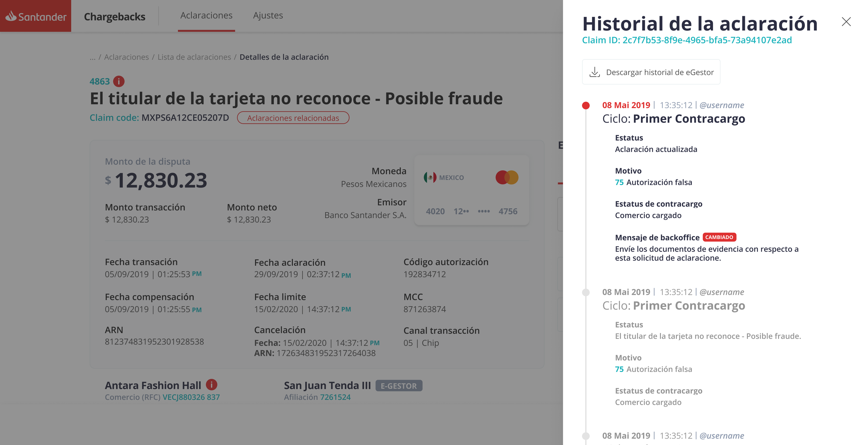This screenshot has width=868, height=445.
Task: Open Aclaraciones relacionadas button
Action: click(x=293, y=118)
